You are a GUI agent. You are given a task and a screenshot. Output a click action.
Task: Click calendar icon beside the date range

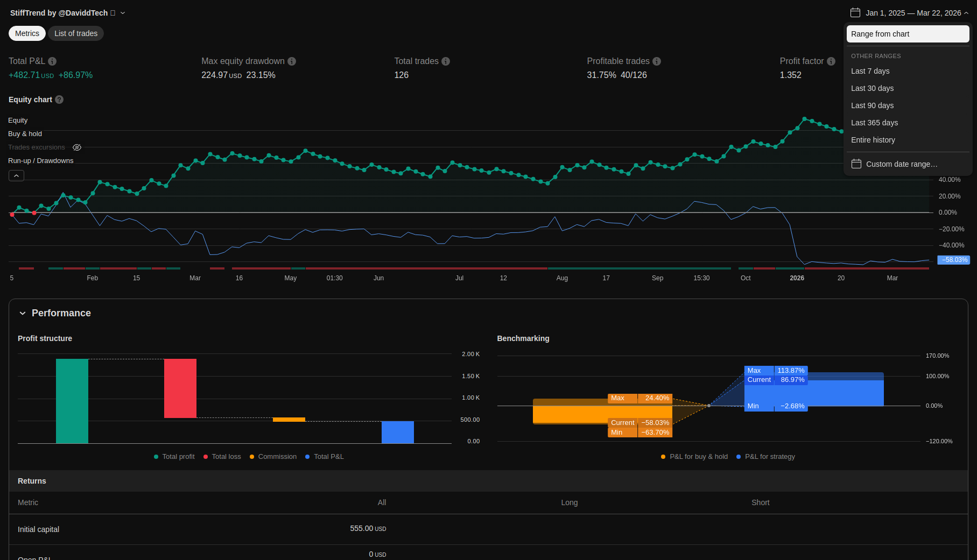coord(855,13)
